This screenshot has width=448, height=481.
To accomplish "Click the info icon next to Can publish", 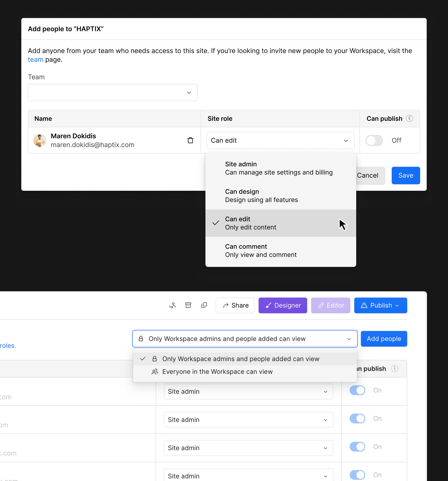I will point(409,118).
